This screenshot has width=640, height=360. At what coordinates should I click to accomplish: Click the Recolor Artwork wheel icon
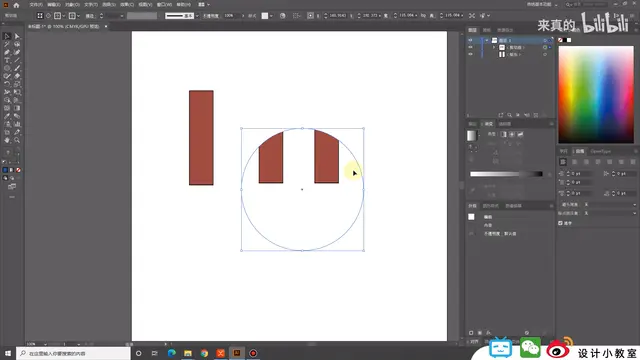(282, 16)
